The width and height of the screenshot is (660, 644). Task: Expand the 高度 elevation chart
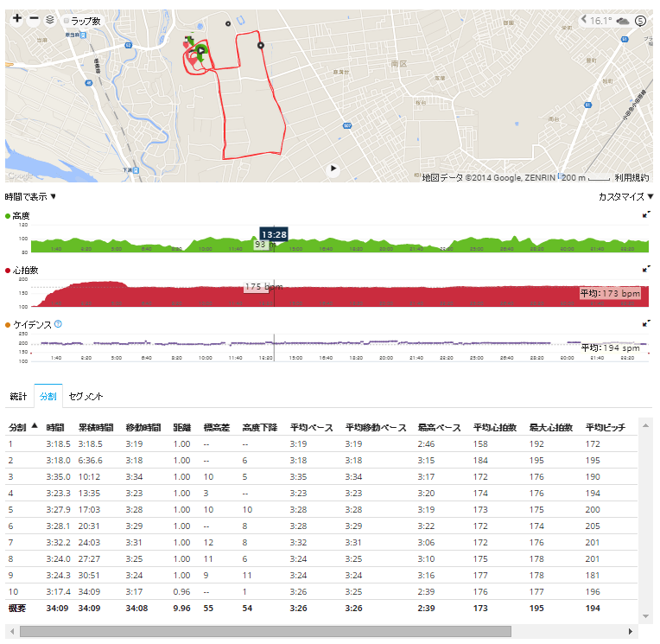[x=648, y=215]
